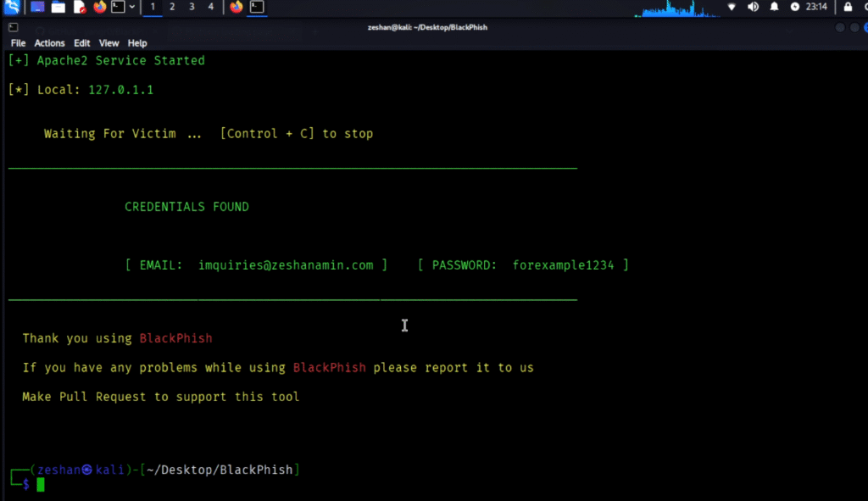868x501 pixels.
Task: Click the 'EMAIL:' label
Action: [160, 265]
